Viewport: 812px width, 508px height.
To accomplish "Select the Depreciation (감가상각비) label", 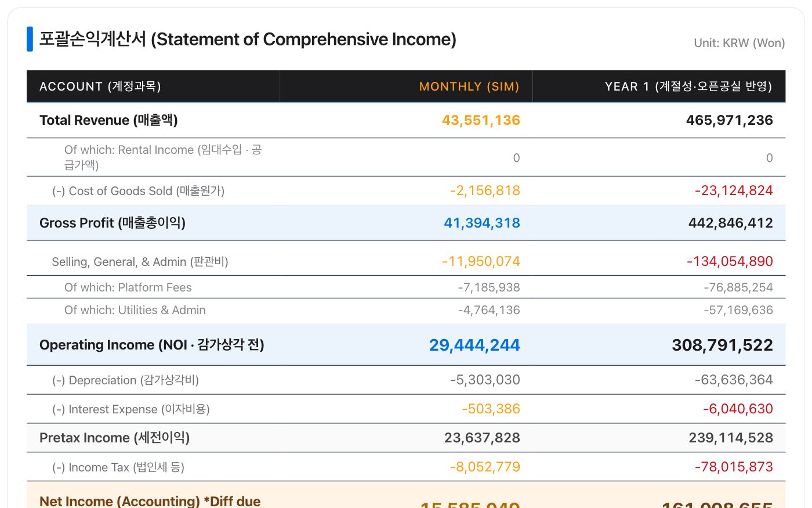I will pyautogui.click(x=125, y=380).
